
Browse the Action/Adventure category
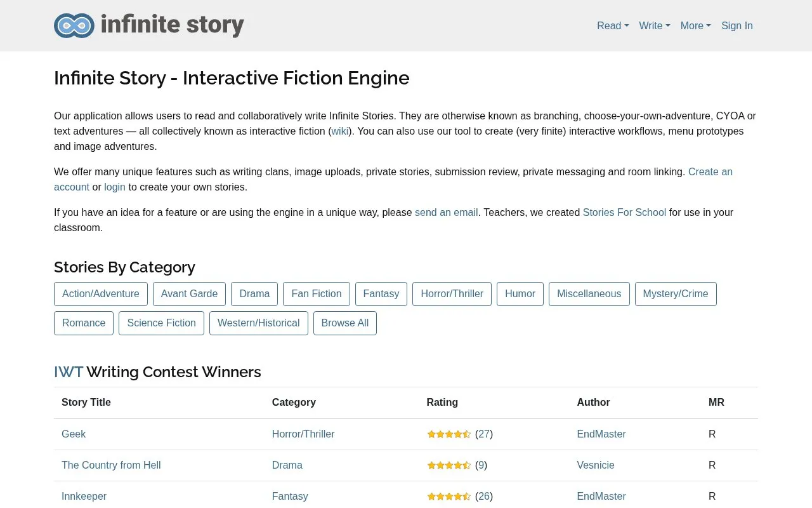[101, 294]
